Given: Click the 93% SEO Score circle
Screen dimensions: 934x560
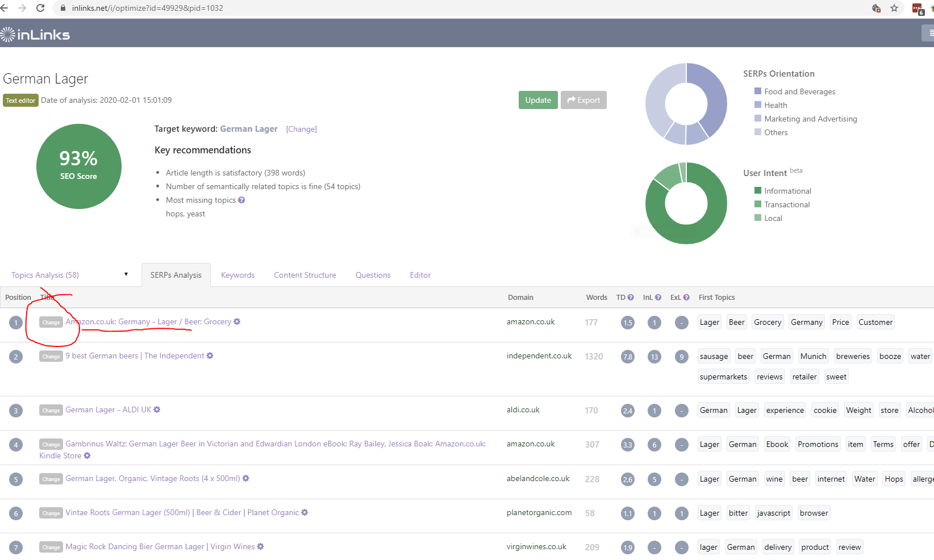Looking at the screenshot, I should (x=79, y=166).
